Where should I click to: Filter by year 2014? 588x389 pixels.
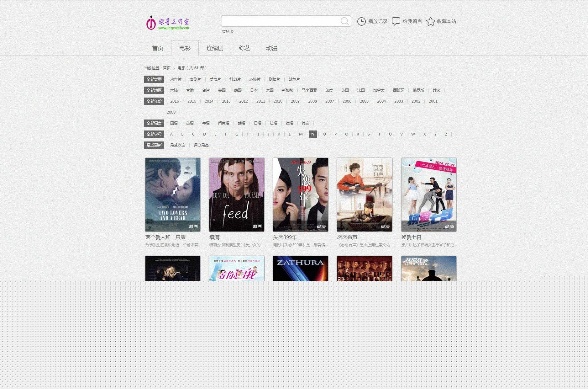[209, 101]
